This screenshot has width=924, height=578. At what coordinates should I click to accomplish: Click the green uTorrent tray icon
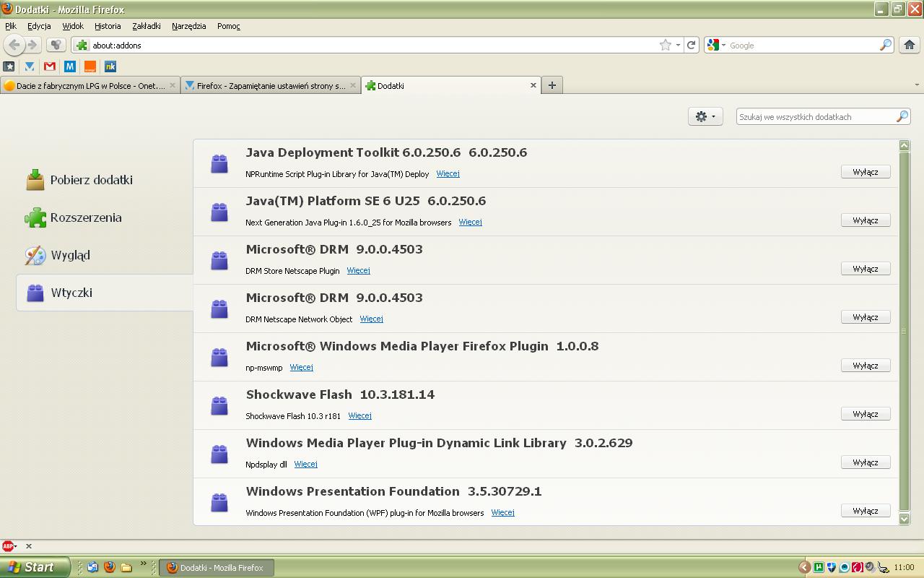click(819, 567)
